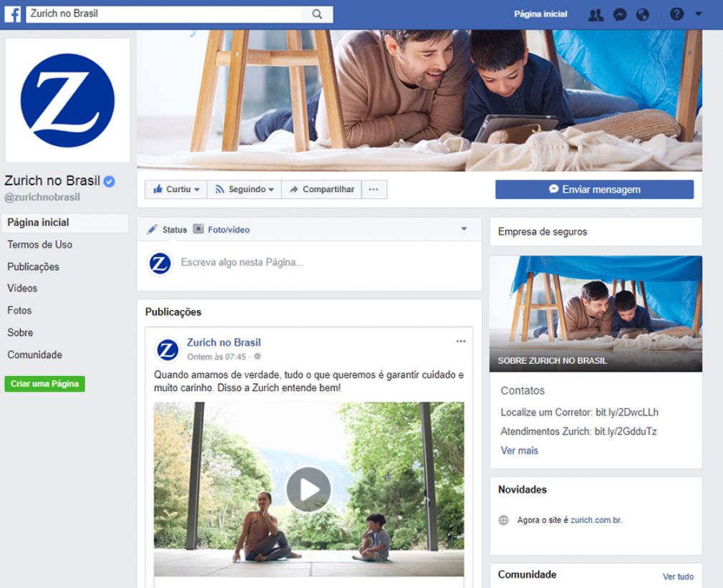Viewport: 723px width, 588px height.
Task: Open the Fotos section in sidebar
Action: click(19, 310)
